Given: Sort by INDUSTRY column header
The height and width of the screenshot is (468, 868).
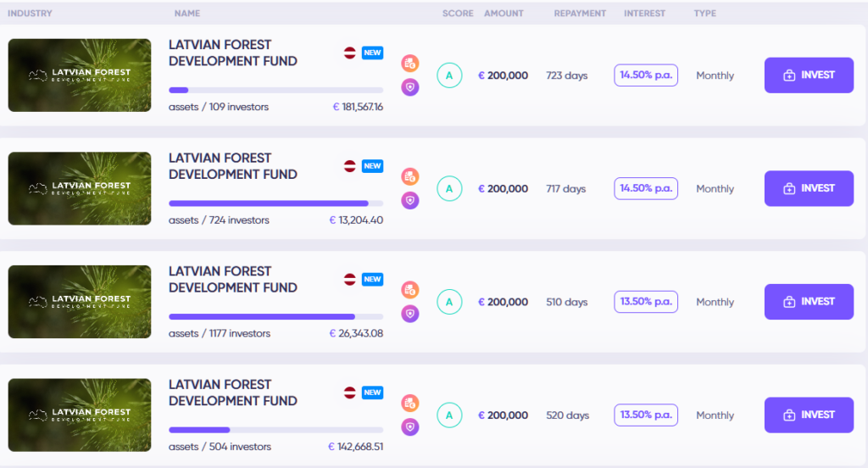Looking at the screenshot, I should click(30, 14).
